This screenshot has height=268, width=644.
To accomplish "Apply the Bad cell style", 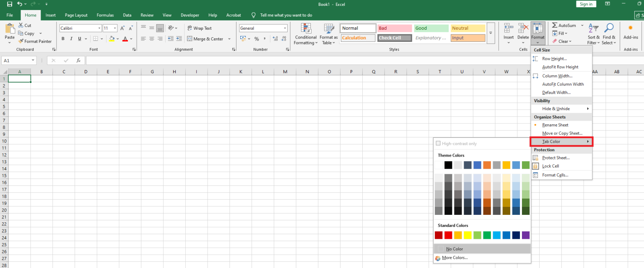I will (394, 28).
